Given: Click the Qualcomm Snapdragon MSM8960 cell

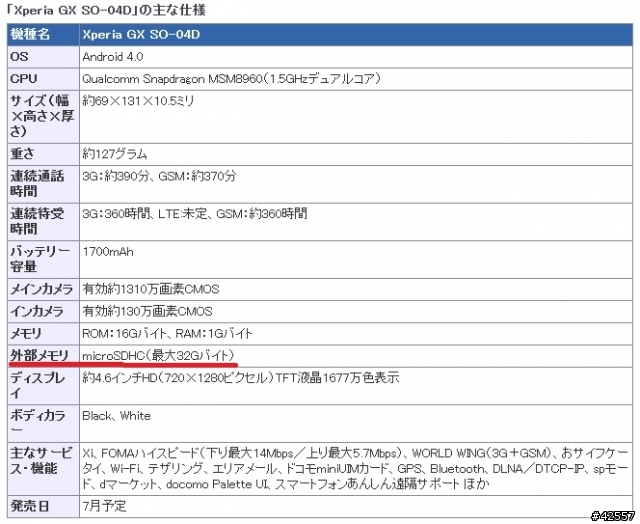Looking at the screenshot, I should [x=232, y=79].
